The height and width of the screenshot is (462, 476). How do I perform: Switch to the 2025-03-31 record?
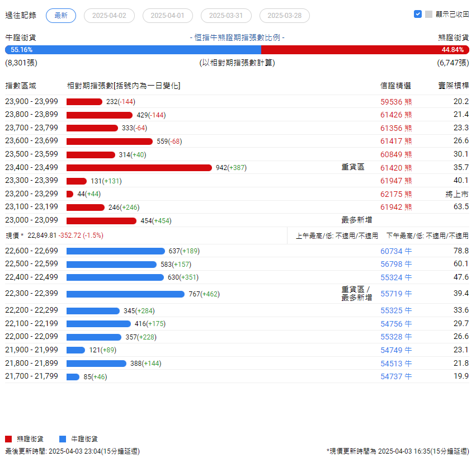pyautogui.click(x=226, y=16)
